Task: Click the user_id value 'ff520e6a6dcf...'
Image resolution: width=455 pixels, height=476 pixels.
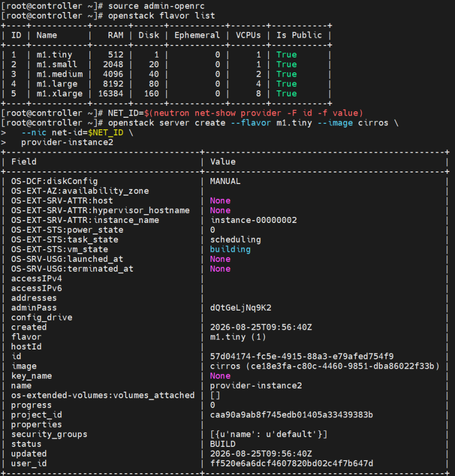Action: [x=291, y=463]
